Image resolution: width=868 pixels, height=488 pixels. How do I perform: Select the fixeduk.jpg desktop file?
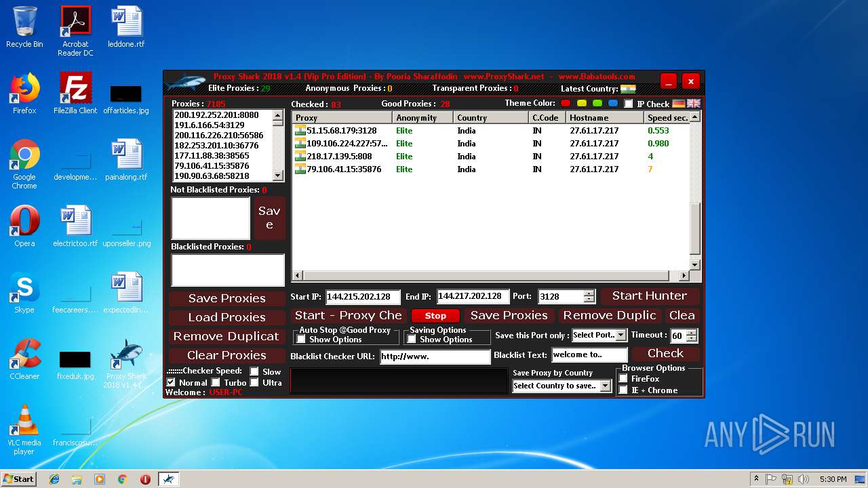(75, 365)
